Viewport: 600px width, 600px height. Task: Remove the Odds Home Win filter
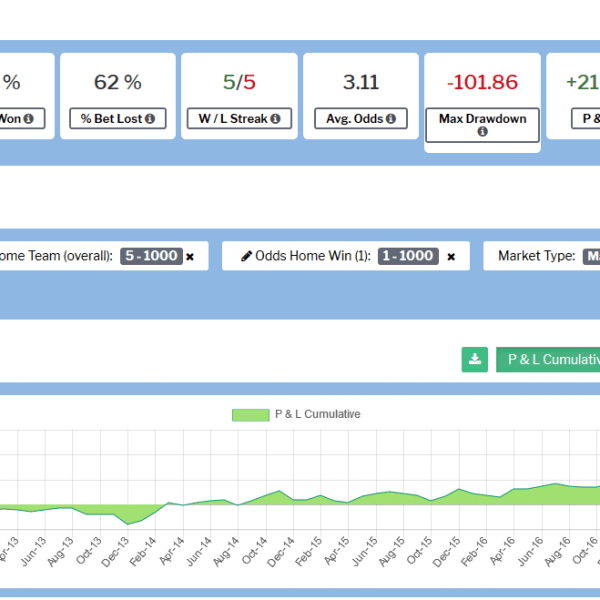(x=451, y=256)
